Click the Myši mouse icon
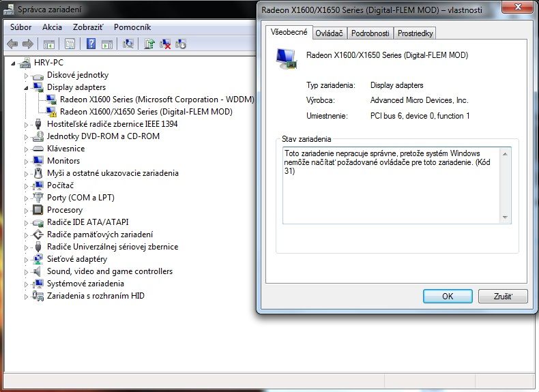This screenshot has width=539, height=392. click(x=38, y=173)
